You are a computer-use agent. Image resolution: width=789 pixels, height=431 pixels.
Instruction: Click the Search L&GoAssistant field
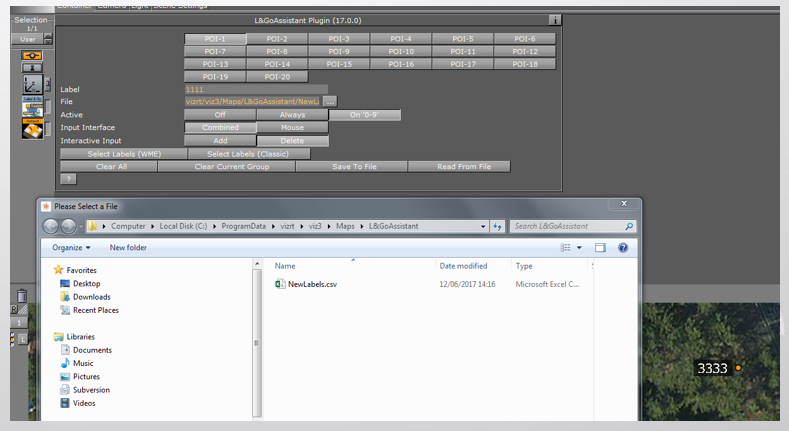567,226
